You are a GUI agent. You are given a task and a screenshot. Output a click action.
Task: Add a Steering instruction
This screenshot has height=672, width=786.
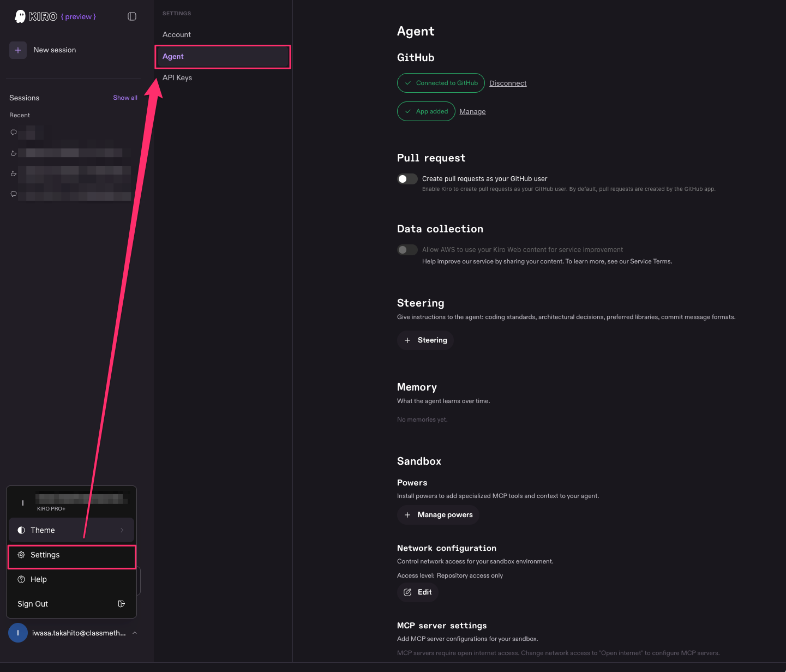pyautogui.click(x=425, y=340)
